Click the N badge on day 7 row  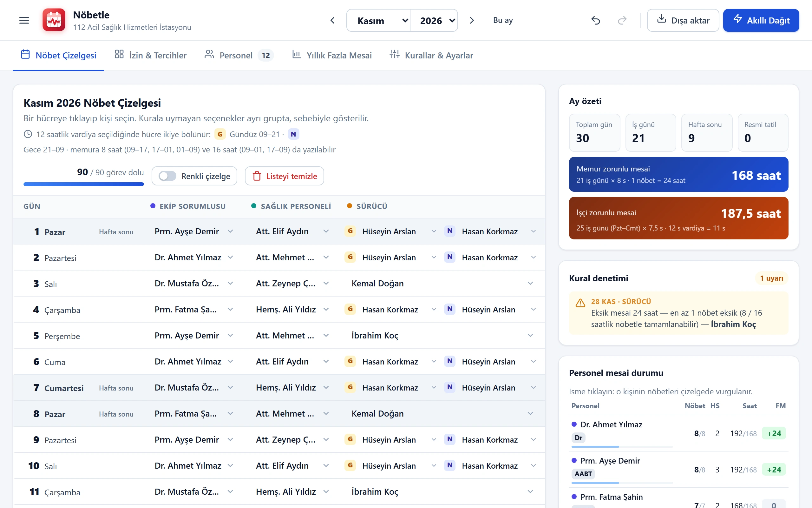(450, 387)
